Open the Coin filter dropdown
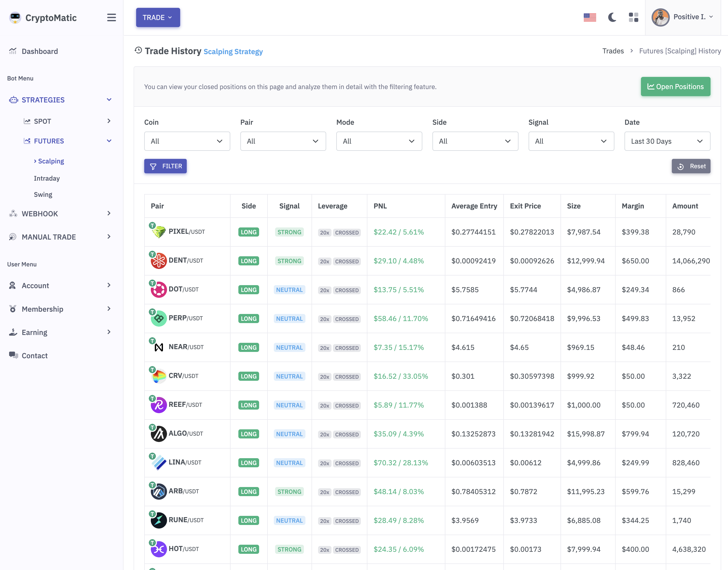This screenshot has height=570, width=728. pyautogui.click(x=187, y=141)
